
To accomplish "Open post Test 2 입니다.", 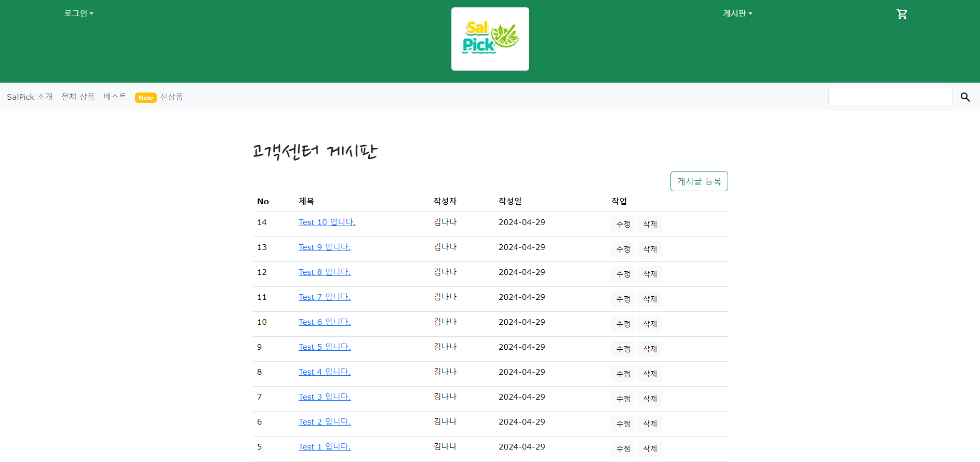I will tap(325, 422).
